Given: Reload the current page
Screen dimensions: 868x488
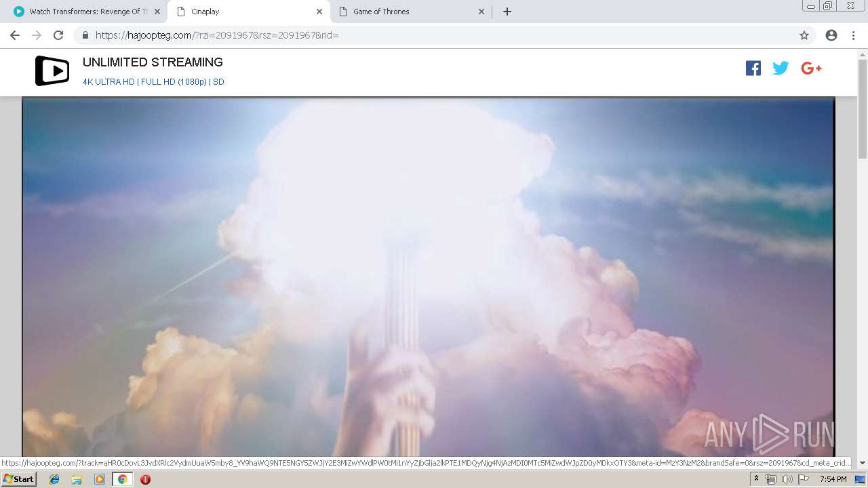Looking at the screenshot, I should pyautogui.click(x=58, y=35).
